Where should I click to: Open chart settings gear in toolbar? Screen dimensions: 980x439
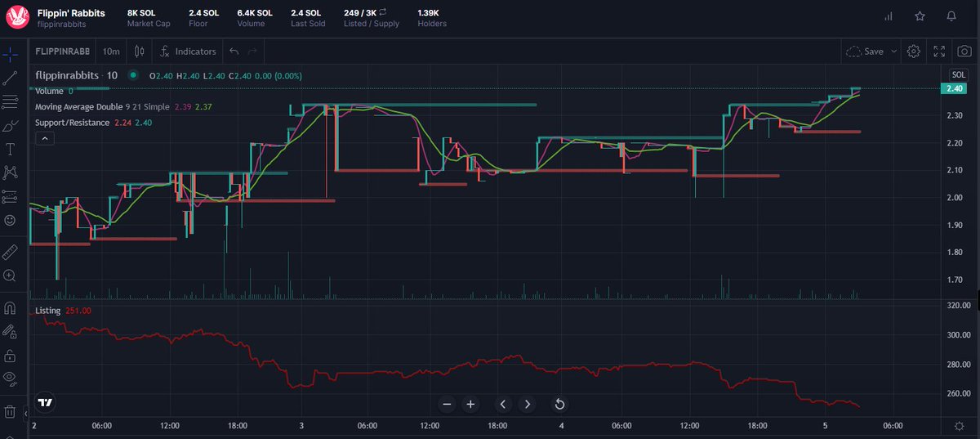914,51
